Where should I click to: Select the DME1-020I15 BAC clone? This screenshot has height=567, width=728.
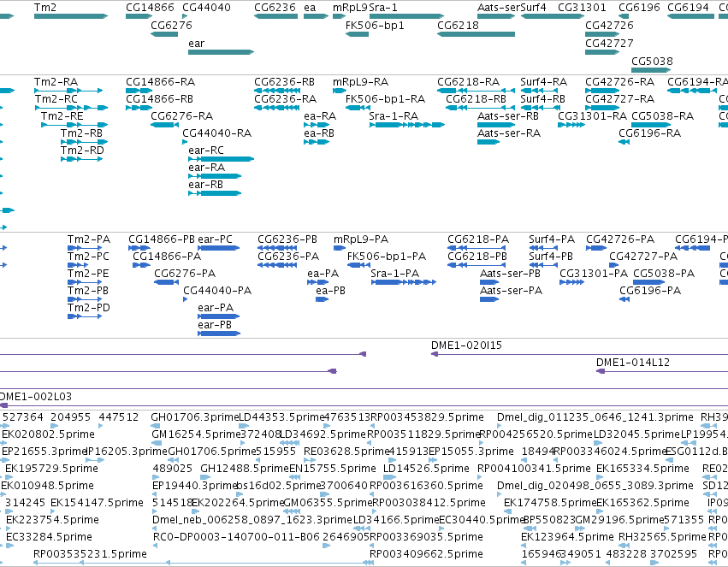coord(579,354)
